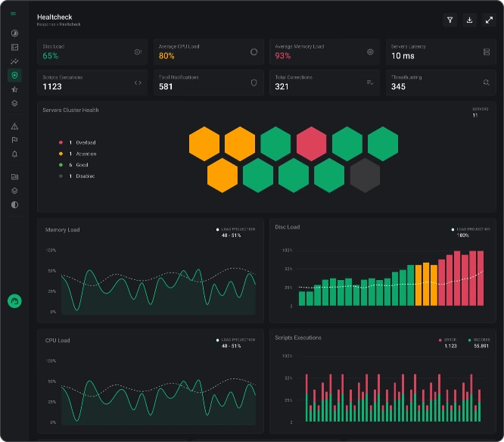Open the flag sidebar icon
This screenshot has height=442, width=504.
pyautogui.click(x=14, y=140)
